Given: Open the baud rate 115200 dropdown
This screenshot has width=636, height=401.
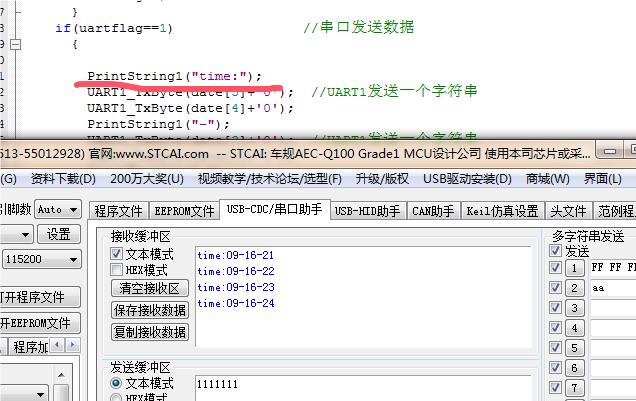Looking at the screenshot, I should (42, 259).
